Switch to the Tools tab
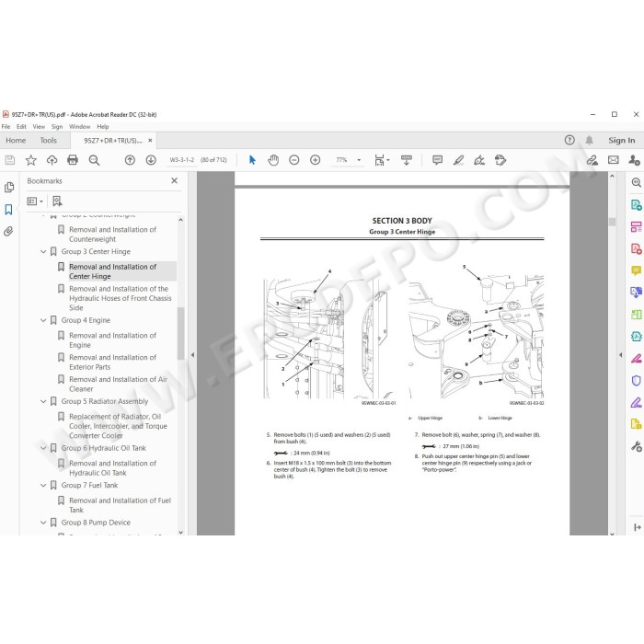Screen dimensions: 644x644 point(48,141)
